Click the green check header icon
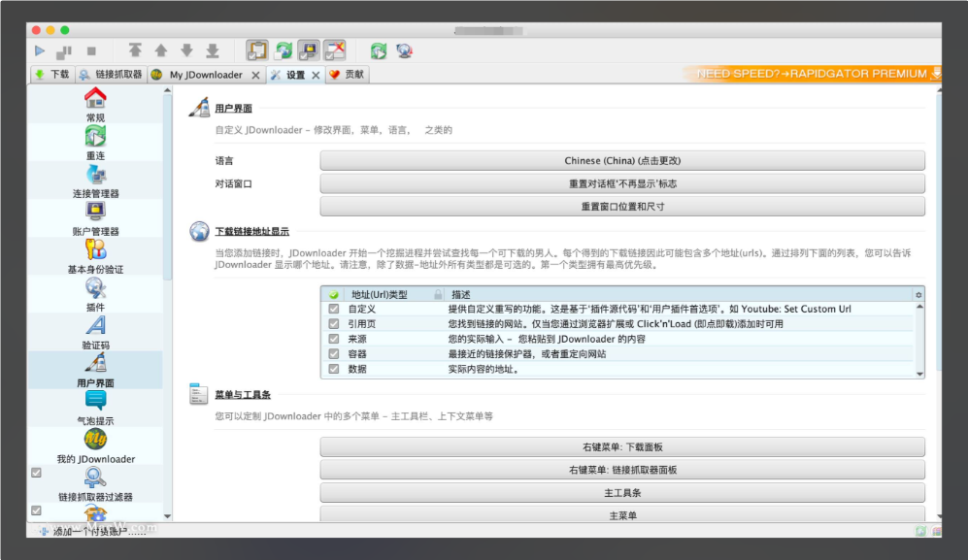Screen dimensions: 968x560 click(334, 294)
